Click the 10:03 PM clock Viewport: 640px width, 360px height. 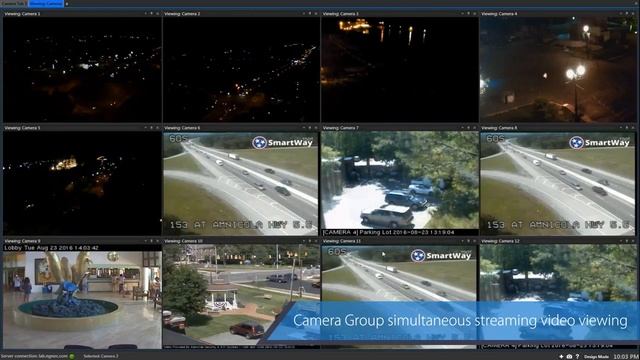tap(626, 357)
